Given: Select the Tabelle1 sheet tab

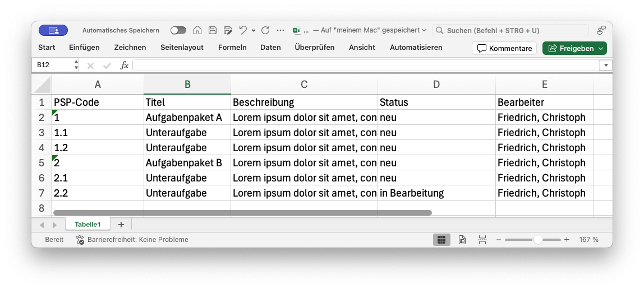Looking at the screenshot, I should [88, 225].
